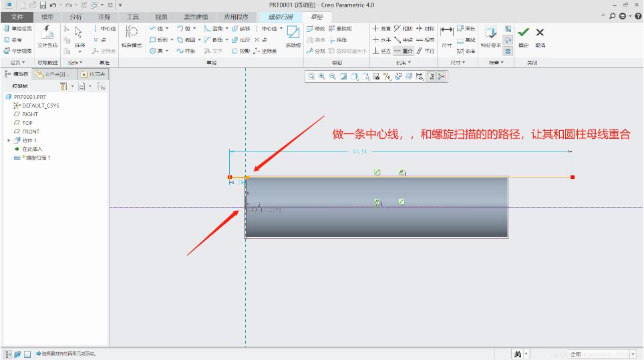Click zoom in icon in graphics toolbar

322,76
